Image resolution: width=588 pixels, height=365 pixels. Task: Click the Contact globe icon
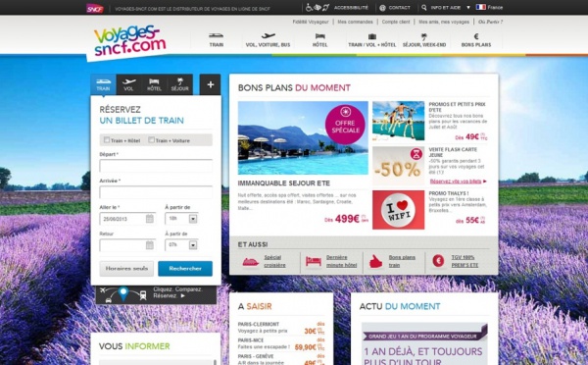(x=382, y=8)
